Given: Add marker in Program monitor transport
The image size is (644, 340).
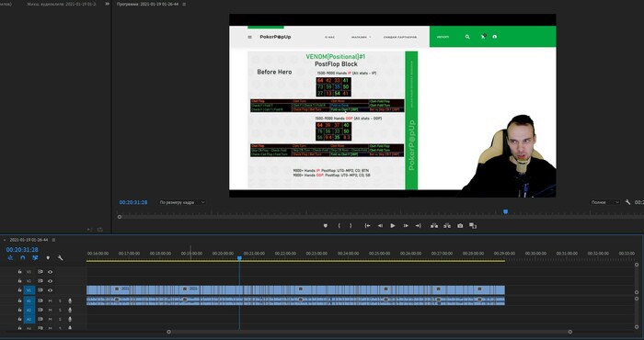Looking at the screenshot, I should point(326,225).
